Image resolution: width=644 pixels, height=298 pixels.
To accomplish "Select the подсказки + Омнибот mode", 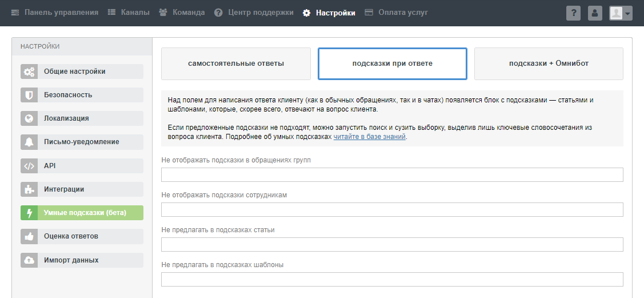I will tap(549, 63).
